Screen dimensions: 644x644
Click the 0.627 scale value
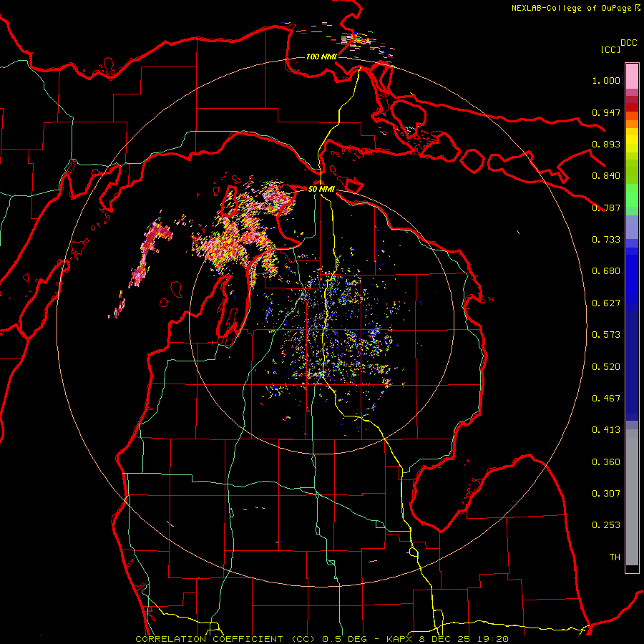pos(606,303)
